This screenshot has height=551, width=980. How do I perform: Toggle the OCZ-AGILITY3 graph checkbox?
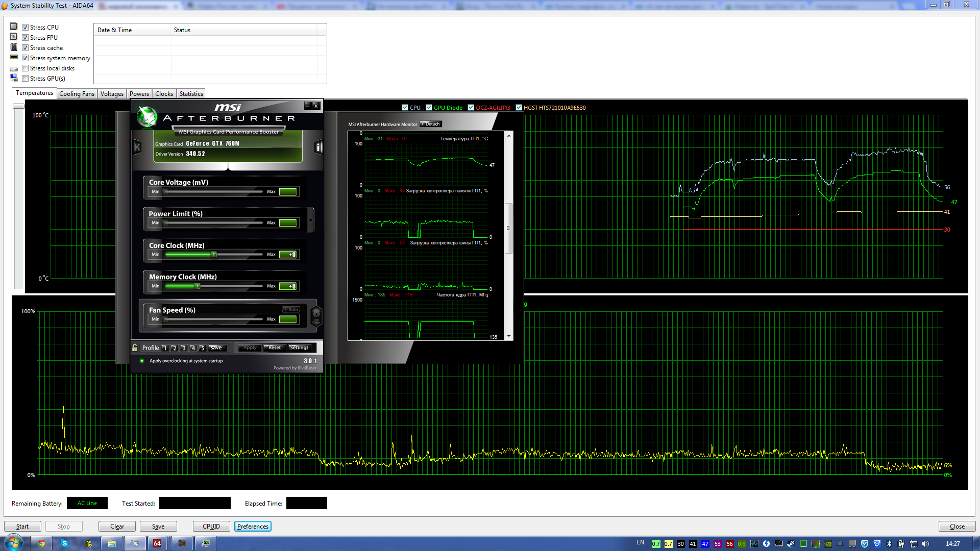pyautogui.click(x=471, y=108)
